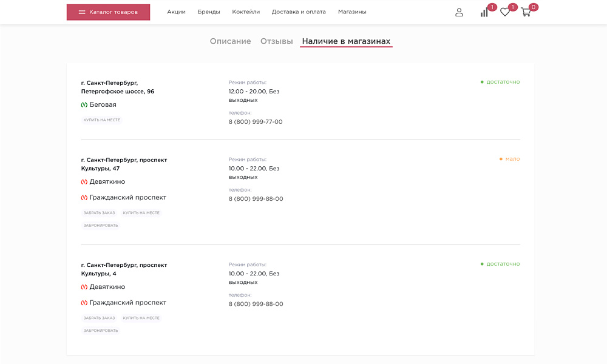Open the Коктейли menu item
This screenshot has width=607, height=364.
point(245,11)
